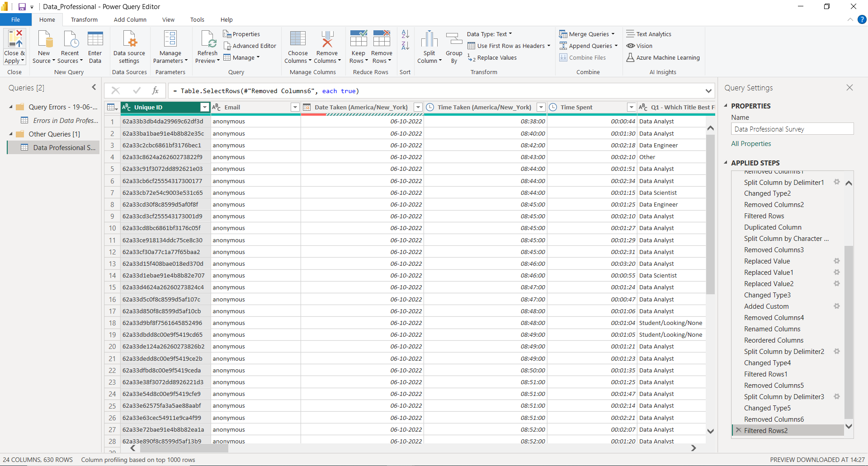Open query Properties

(241, 34)
